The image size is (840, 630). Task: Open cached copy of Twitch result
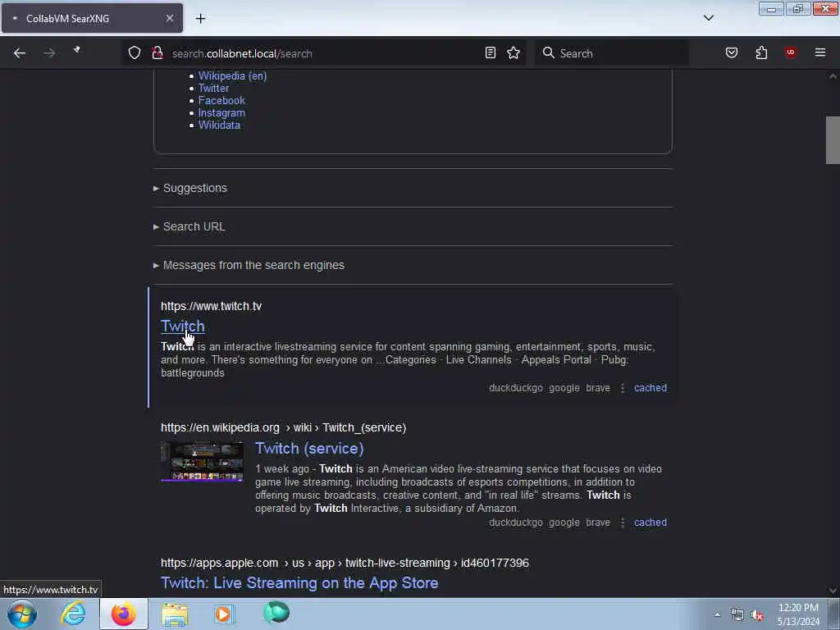point(651,388)
